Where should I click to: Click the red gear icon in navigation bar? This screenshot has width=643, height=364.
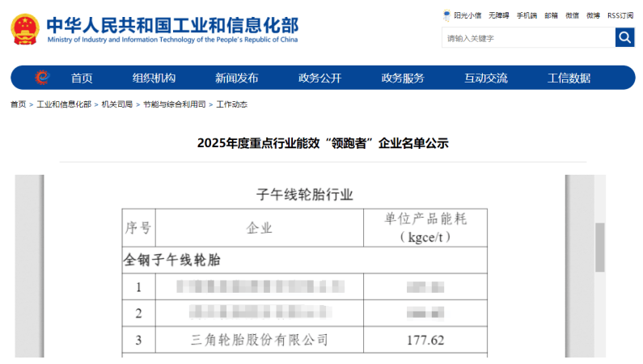coord(42,78)
